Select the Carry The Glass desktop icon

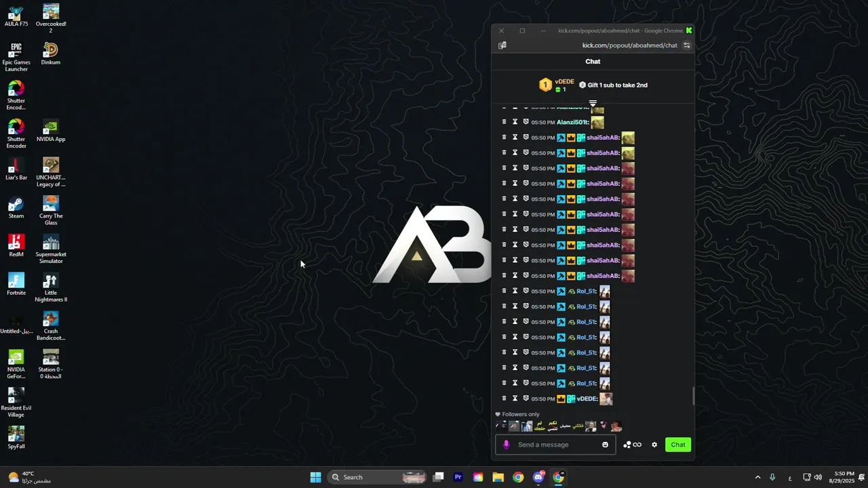tap(51, 211)
